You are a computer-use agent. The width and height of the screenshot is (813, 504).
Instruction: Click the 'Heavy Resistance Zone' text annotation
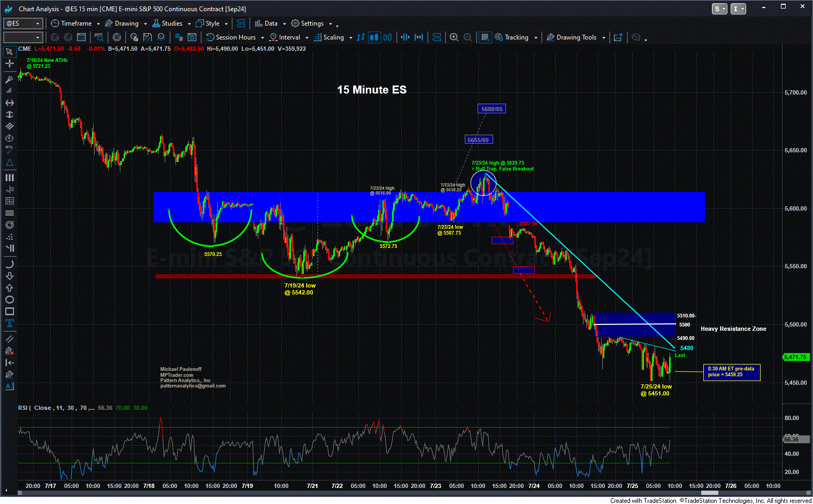tap(733, 329)
